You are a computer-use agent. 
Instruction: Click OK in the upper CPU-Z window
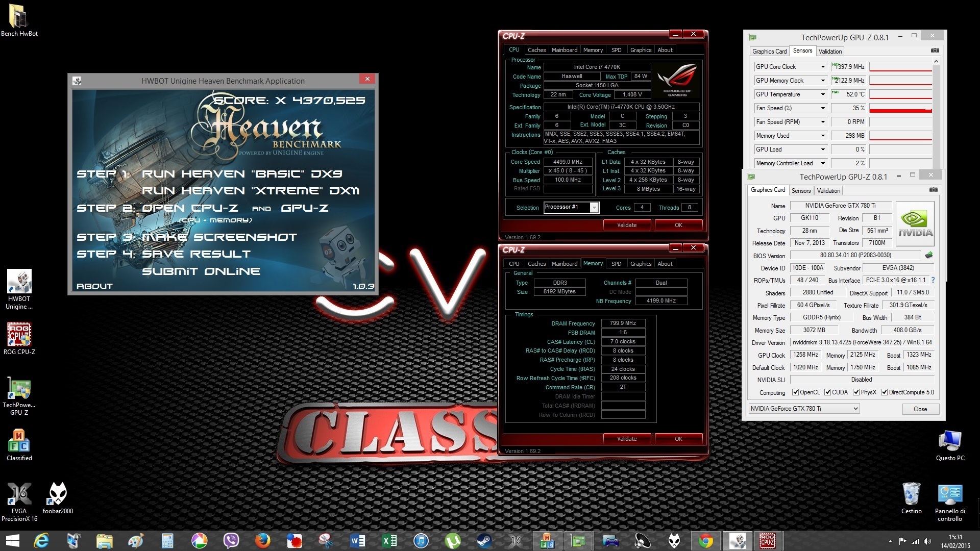(x=678, y=225)
